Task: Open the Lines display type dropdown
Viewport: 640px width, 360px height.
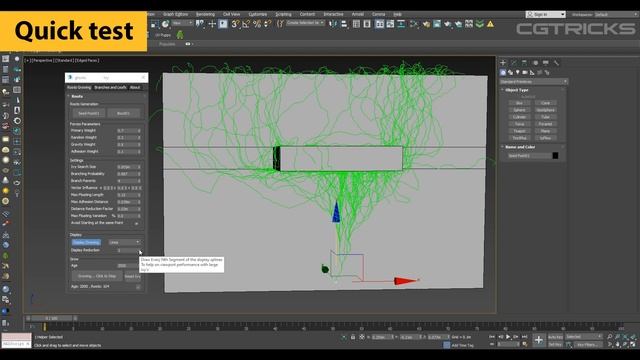Action: pos(124,242)
